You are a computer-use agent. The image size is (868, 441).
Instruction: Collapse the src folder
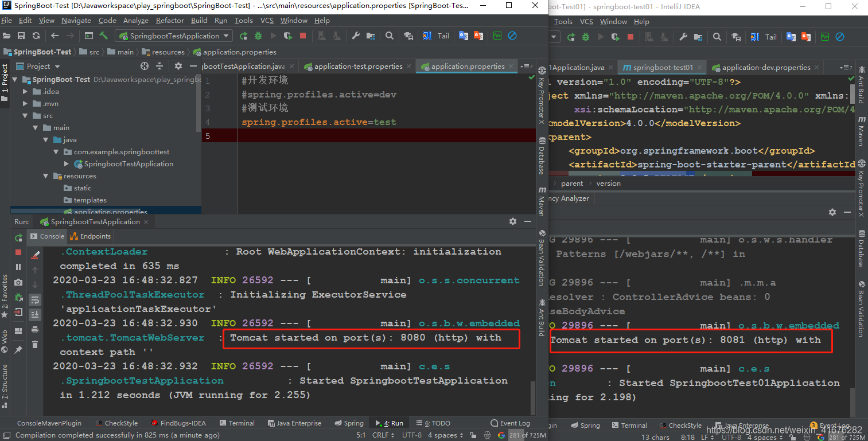click(25, 116)
